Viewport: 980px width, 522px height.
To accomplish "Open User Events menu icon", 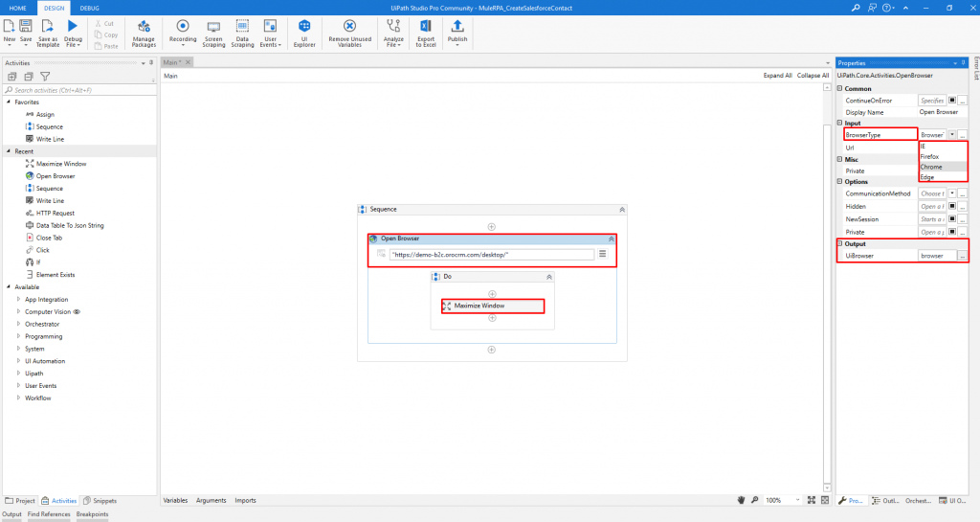I will 270,26.
